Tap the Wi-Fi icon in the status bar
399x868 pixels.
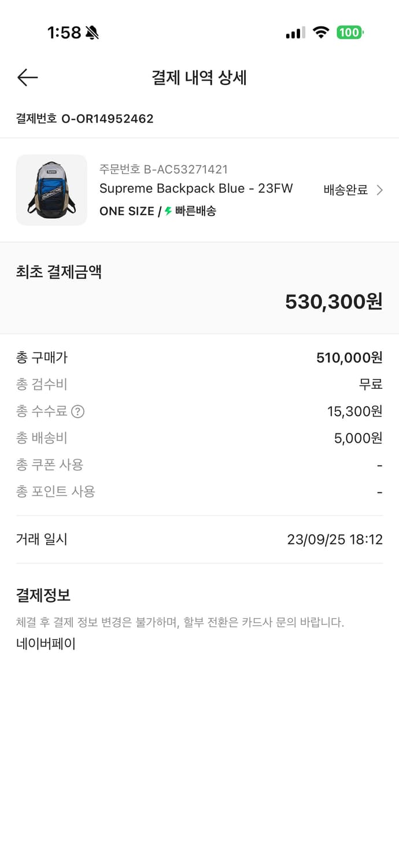tap(322, 32)
